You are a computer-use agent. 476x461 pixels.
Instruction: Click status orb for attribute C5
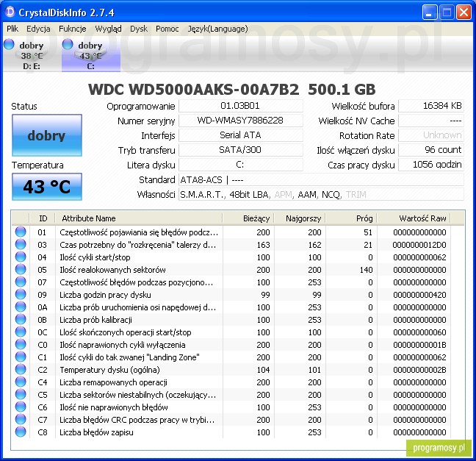(21, 394)
